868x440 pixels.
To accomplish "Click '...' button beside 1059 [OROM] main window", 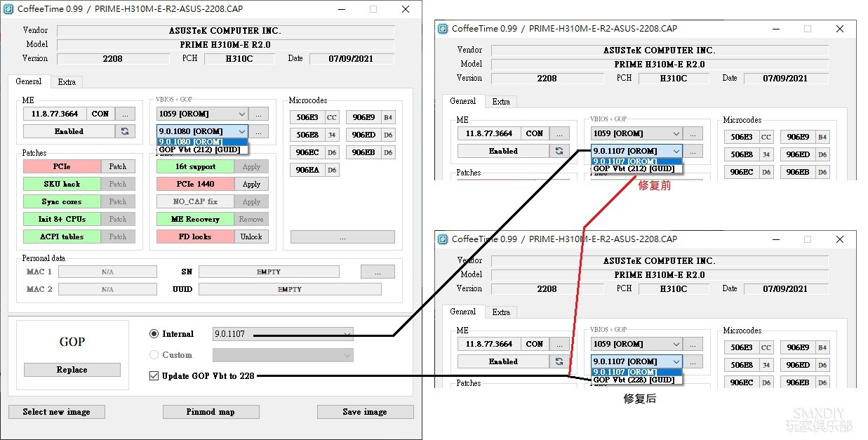I will pos(259,114).
